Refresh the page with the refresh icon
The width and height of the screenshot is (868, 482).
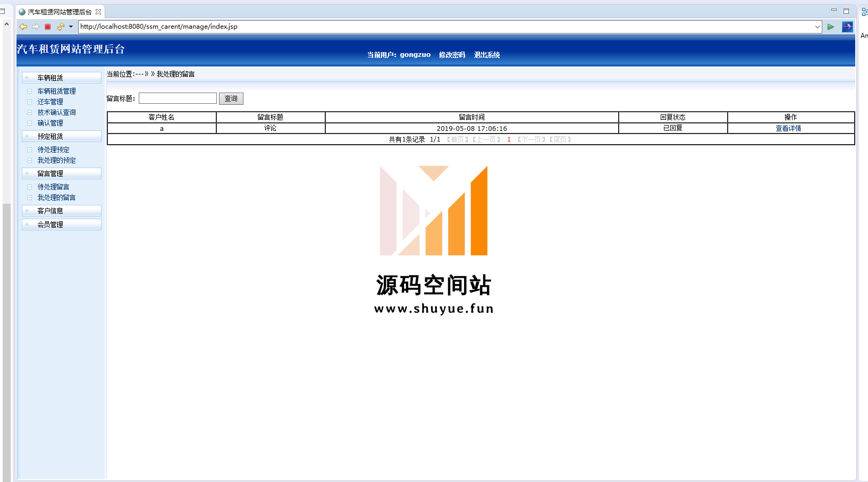coord(61,27)
